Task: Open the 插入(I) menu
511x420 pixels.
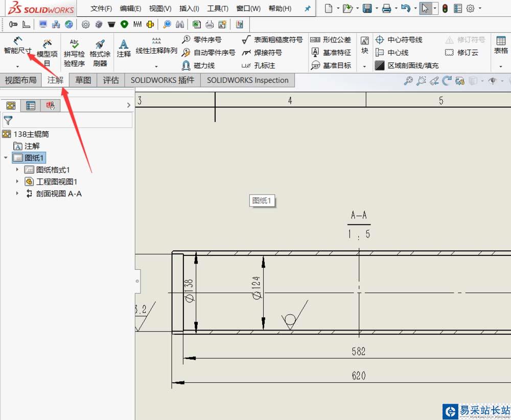Action: (x=189, y=9)
